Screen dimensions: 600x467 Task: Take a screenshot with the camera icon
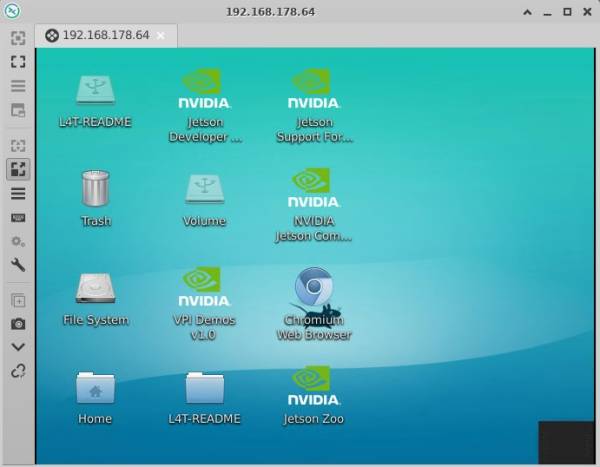[18, 324]
